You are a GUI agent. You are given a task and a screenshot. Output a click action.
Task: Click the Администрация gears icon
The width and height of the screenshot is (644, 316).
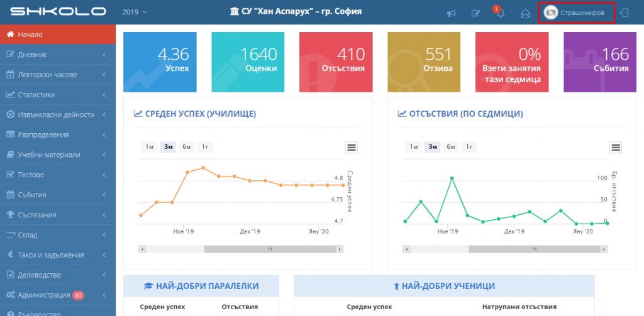point(11,295)
